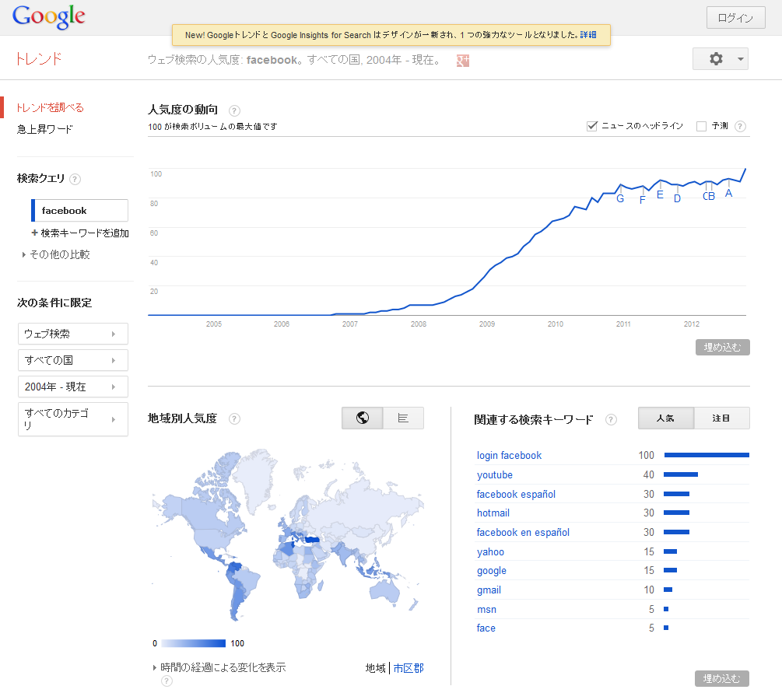
Task: Click news headline marker G
Action: coord(620,198)
